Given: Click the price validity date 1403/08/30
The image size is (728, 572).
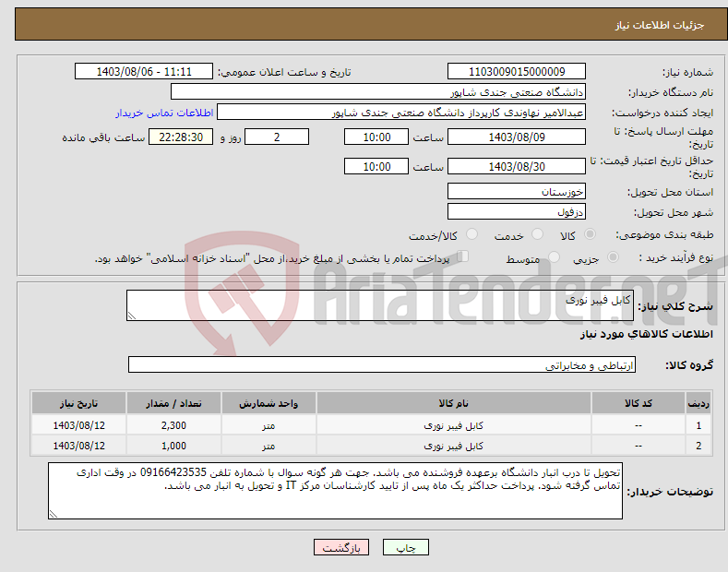Looking at the screenshot, I should coord(517,166).
